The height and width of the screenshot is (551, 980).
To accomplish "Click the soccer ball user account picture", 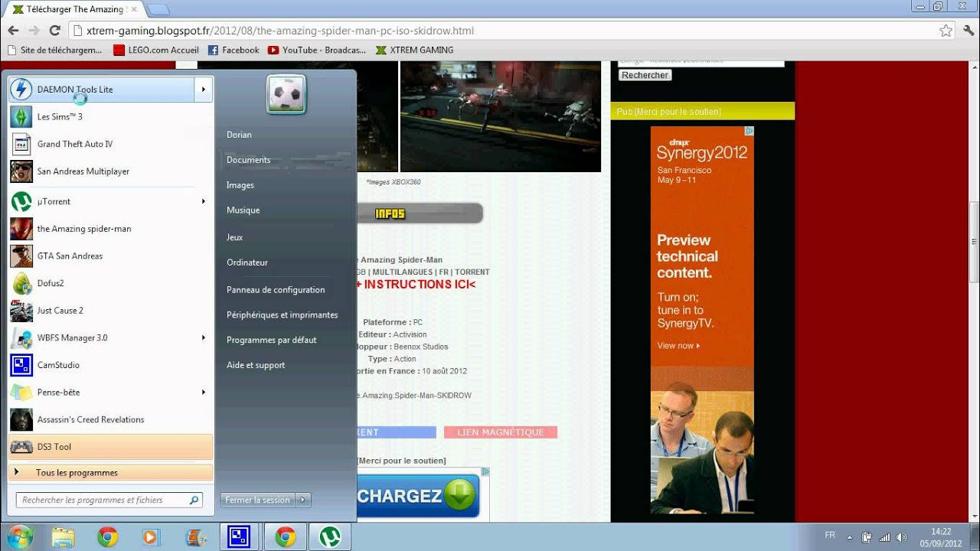I will point(286,95).
